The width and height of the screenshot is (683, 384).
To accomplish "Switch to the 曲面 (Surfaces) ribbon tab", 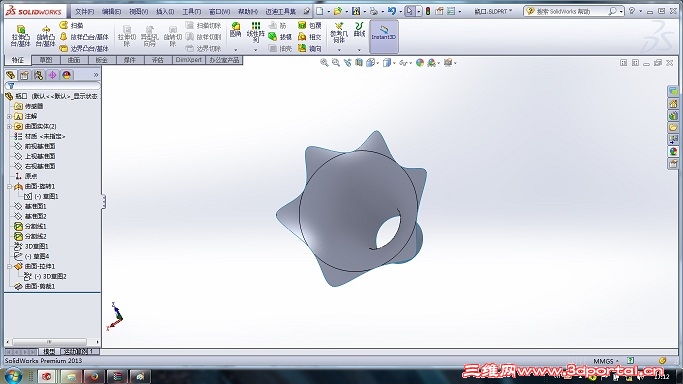I will 74,60.
